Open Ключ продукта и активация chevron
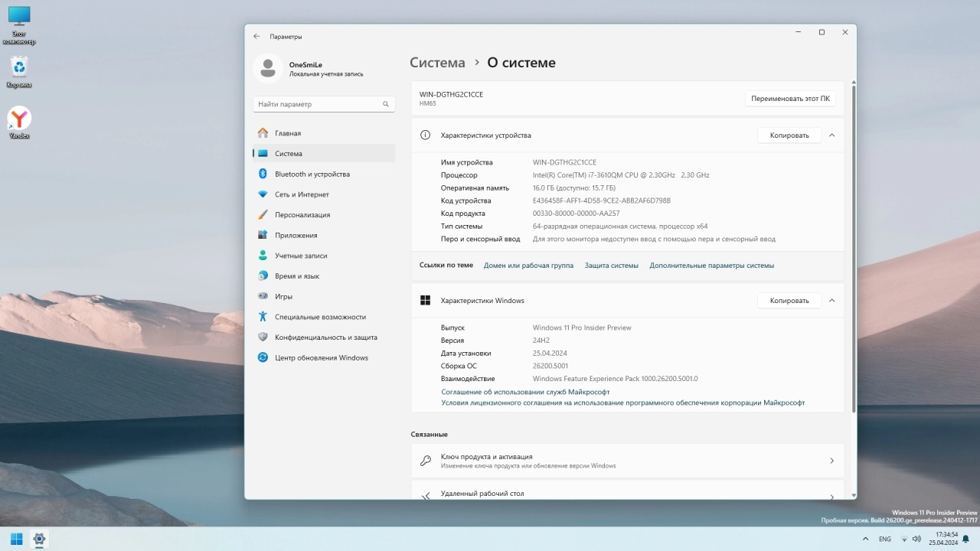 (831, 461)
